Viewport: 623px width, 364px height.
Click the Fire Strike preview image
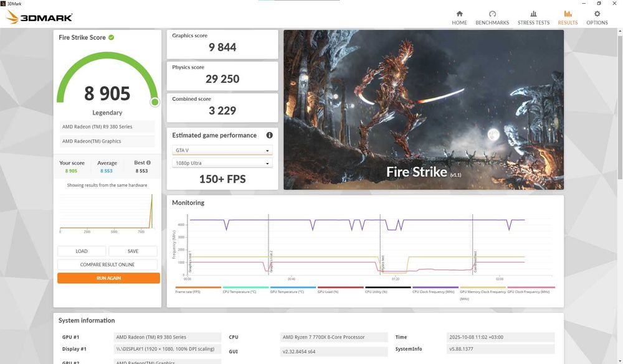pos(424,110)
